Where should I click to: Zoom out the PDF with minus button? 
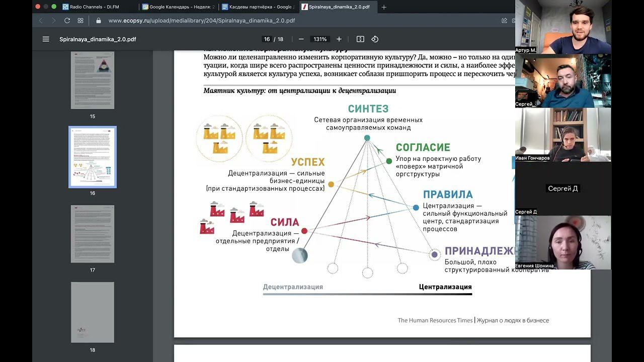[301, 39]
